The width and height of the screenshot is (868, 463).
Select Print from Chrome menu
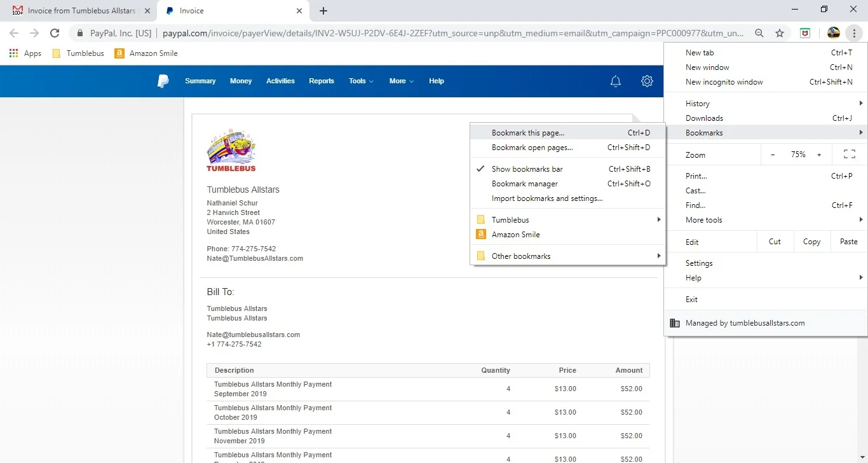[x=766, y=176]
